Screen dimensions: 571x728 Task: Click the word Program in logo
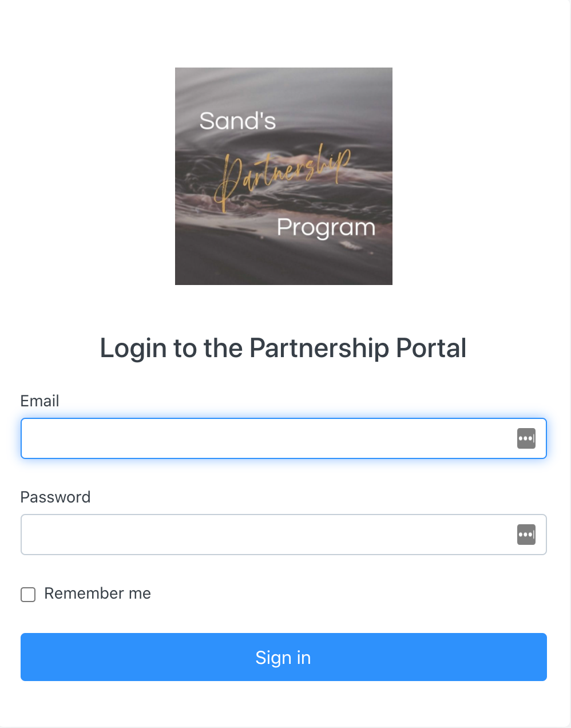point(326,228)
